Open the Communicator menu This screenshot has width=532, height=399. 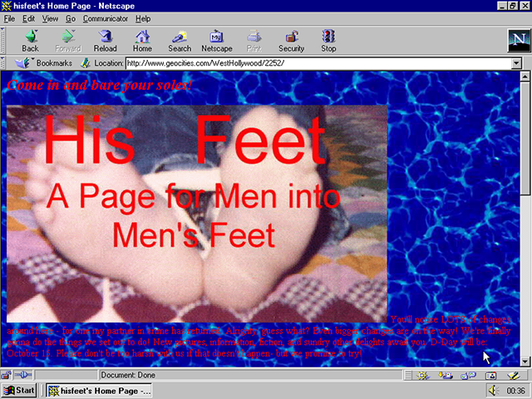[x=105, y=18]
